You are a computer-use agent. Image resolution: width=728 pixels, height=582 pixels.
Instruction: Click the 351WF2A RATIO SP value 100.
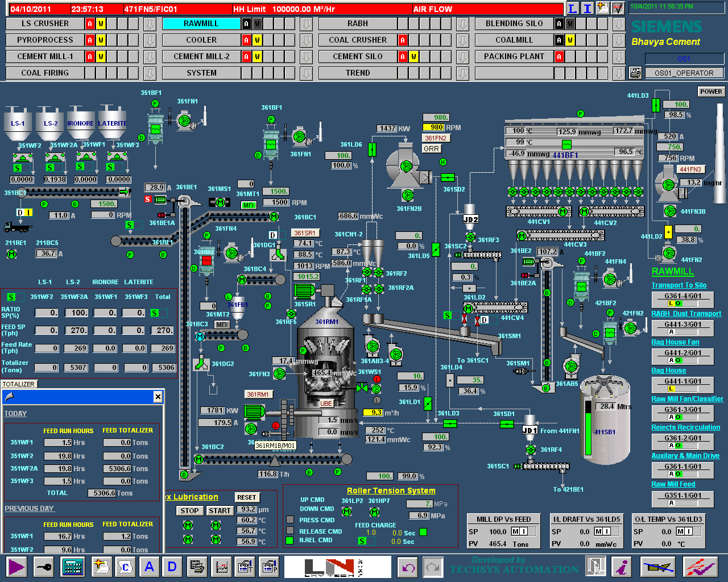point(77,313)
